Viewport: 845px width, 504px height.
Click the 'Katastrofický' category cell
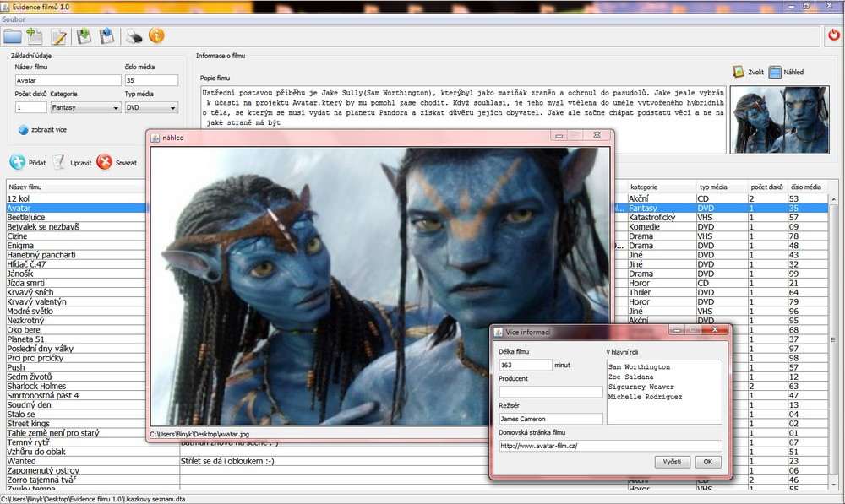(x=662, y=218)
